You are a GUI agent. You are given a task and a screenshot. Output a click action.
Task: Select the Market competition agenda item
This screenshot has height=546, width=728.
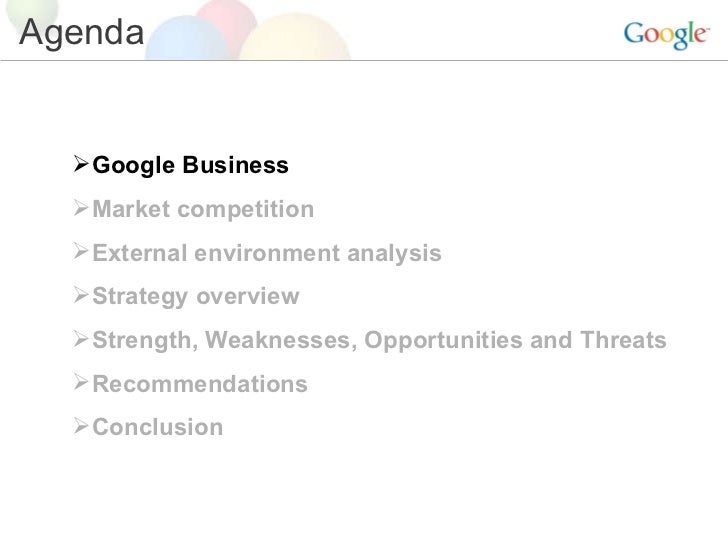(203, 209)
